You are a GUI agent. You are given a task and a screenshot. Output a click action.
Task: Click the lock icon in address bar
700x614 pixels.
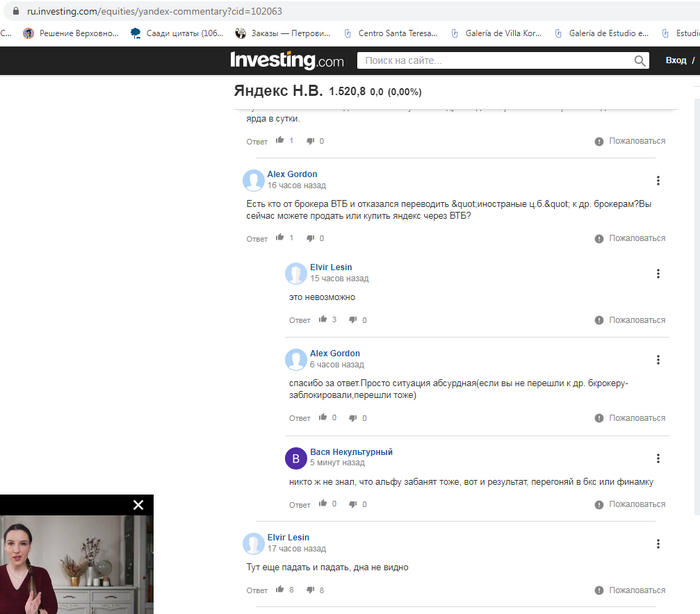coord(16,11)
